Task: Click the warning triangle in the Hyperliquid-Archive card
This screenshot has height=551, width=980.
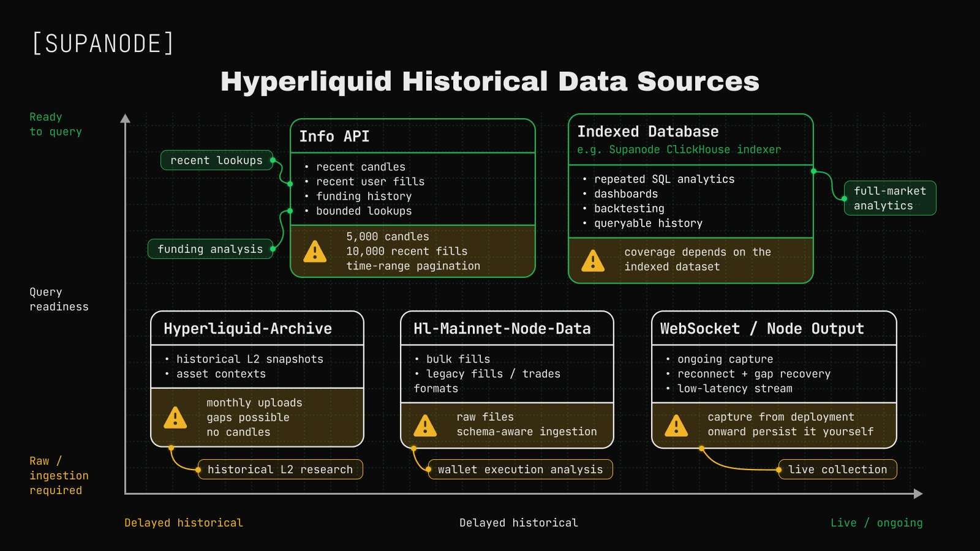Action: [x=175, y=418]
